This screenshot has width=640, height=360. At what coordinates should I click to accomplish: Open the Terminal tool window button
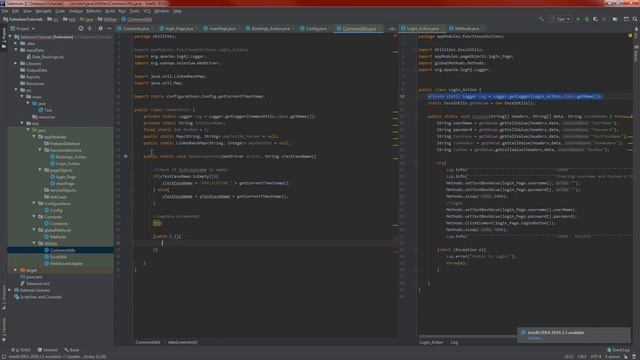48,350
